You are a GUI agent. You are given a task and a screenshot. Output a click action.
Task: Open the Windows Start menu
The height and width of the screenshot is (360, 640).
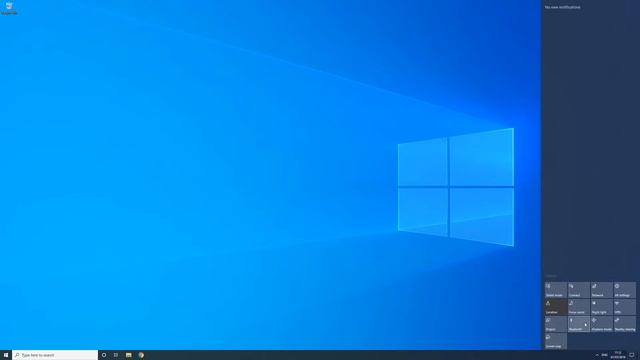click(x=6, y=355)
